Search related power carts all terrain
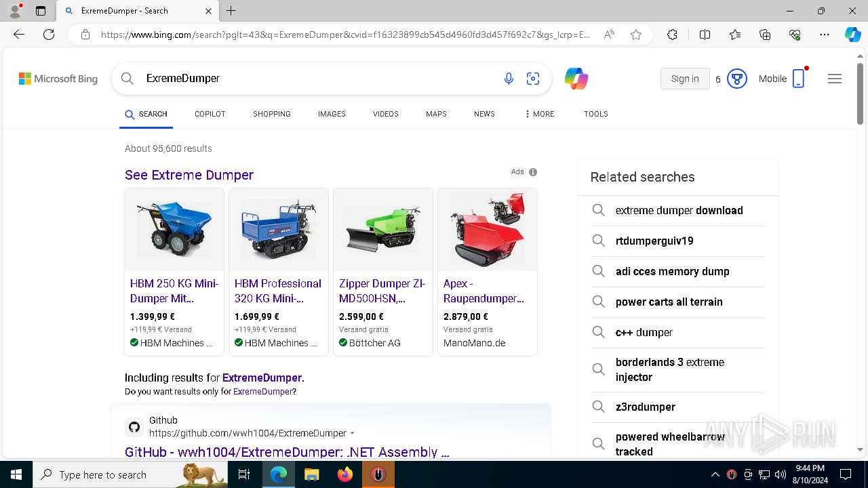868x488 pixels. (678, 302)
